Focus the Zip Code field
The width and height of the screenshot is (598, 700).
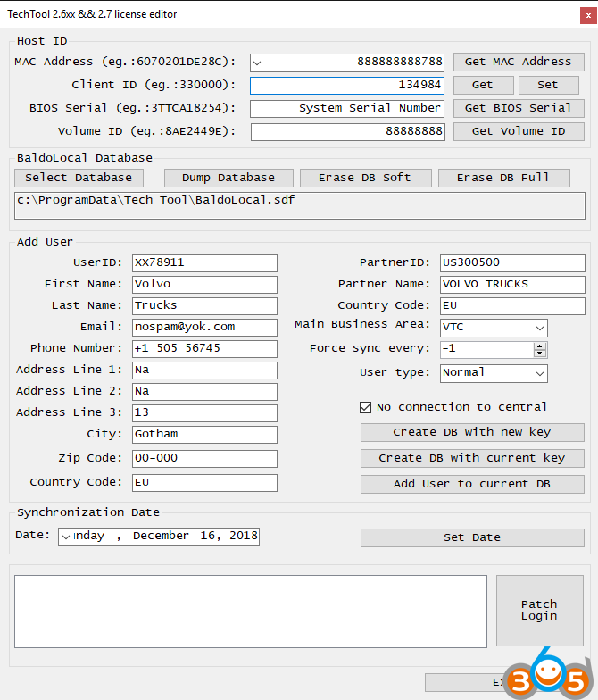click(205, 459)
